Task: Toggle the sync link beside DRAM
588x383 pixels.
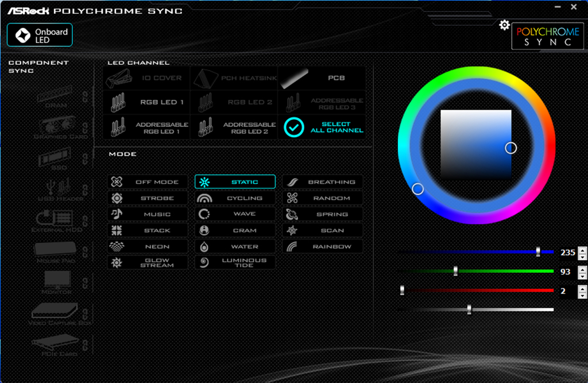Action: 85,97
